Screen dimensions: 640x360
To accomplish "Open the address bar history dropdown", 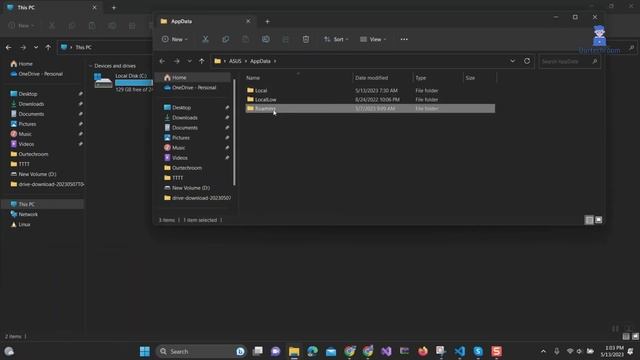I will 513,61.
